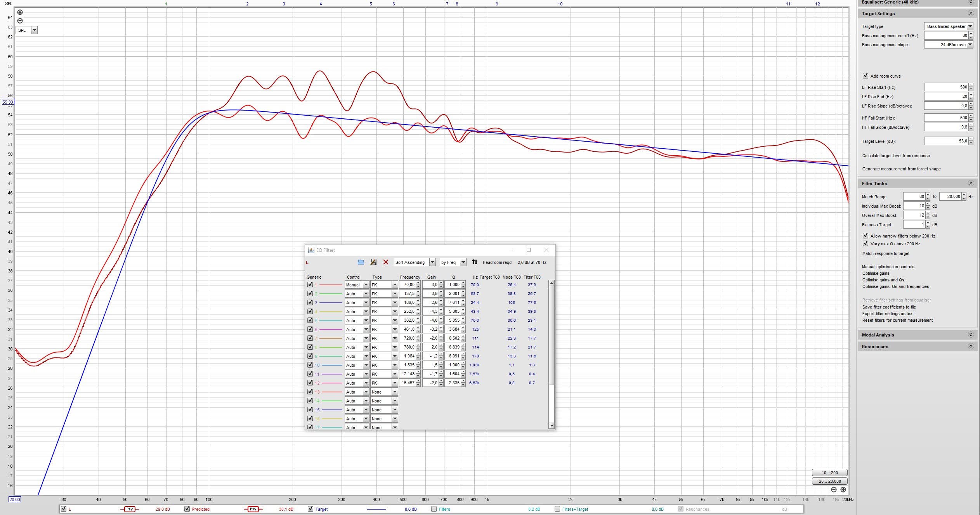Click the horizontal zoom-in icon near the graph's bottom-right
980x515 pixels.
click(843, 490)
